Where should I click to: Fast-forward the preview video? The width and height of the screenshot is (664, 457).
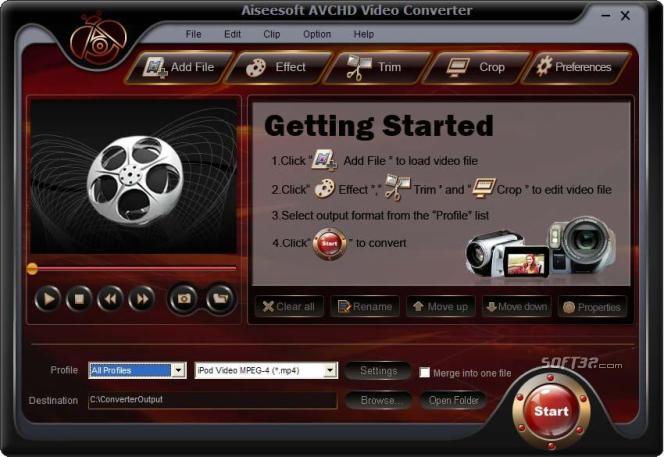point(142,299)
